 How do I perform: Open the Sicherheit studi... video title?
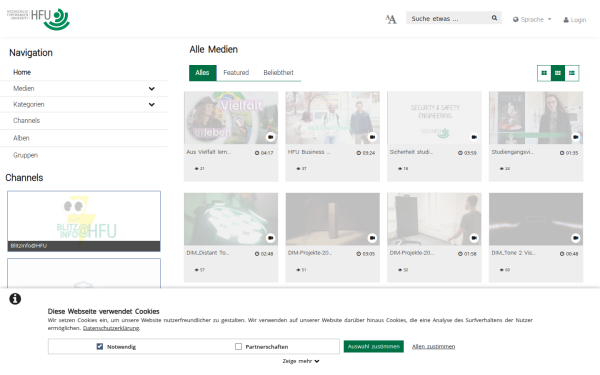click(411, 152)
